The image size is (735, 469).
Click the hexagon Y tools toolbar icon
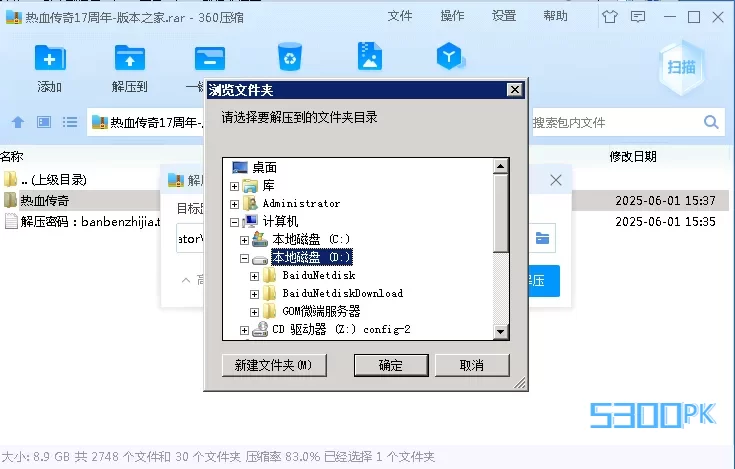pos(450,56)
